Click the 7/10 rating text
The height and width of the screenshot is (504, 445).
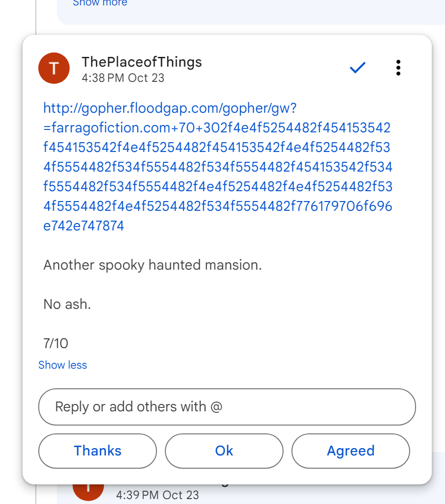(56, 343)
